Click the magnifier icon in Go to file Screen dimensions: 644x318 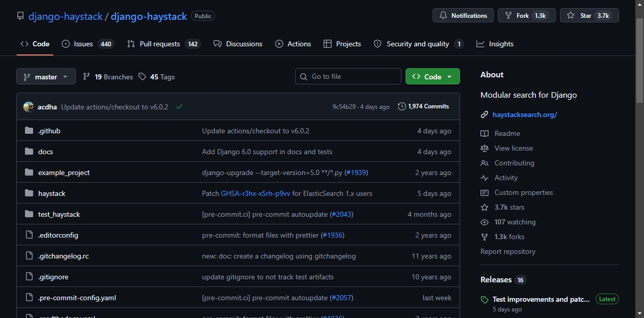[x=304, y=76]
